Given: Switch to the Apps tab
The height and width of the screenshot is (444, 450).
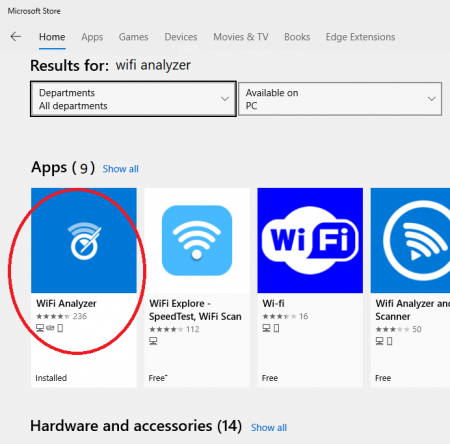Looking at the screenshot, I should (92, 37).
